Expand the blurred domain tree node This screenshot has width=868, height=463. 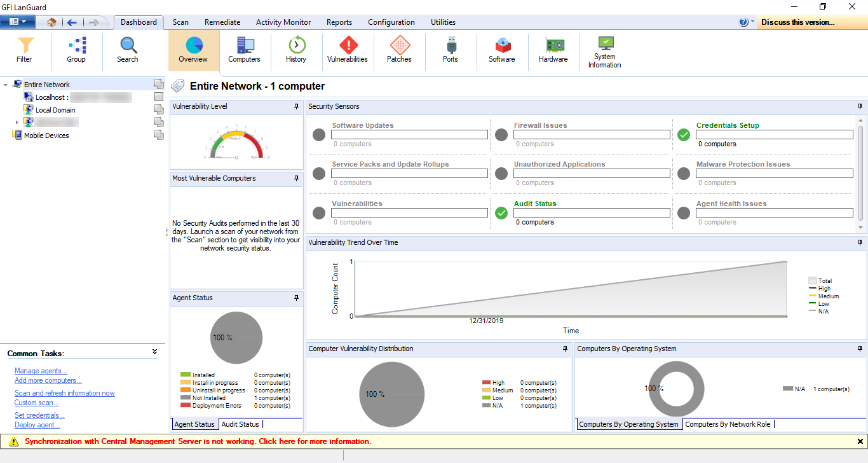coord(17,122)
